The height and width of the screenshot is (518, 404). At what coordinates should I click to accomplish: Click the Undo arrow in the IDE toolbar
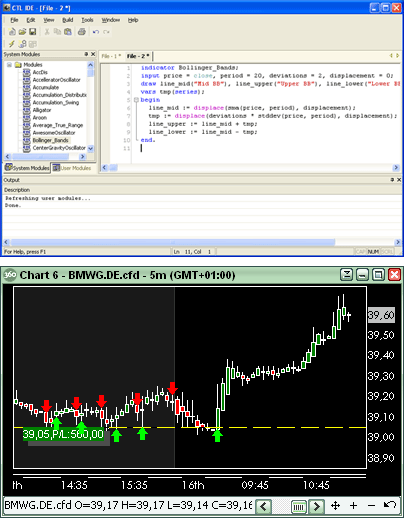click(x=96, y=32)
